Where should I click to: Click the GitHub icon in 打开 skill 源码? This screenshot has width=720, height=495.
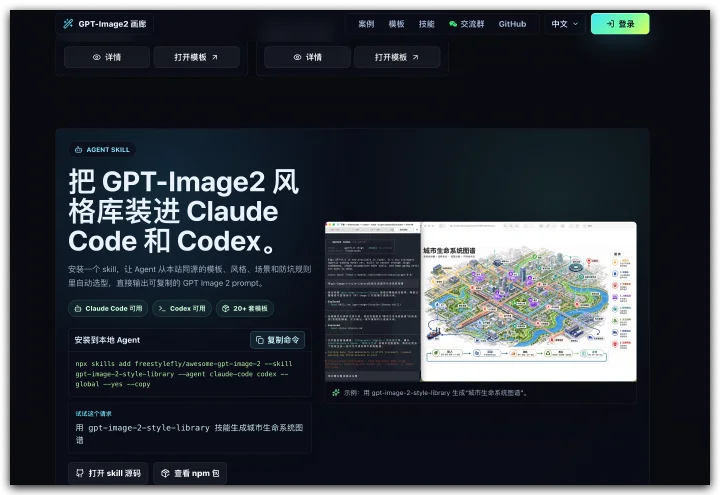point(80,473)
